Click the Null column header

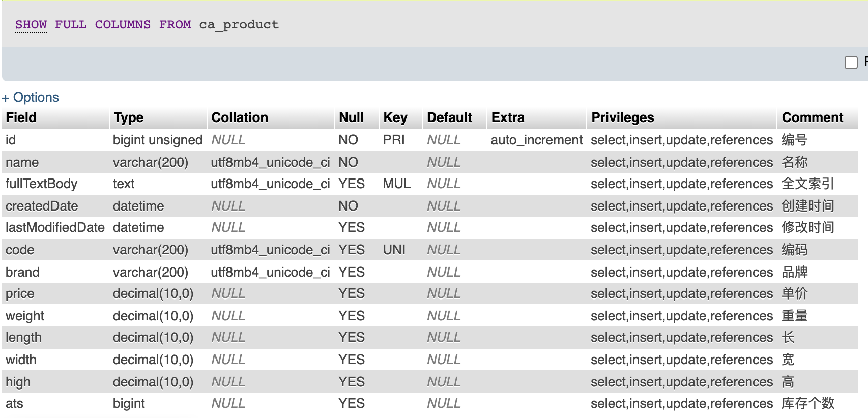pos(351,117)
